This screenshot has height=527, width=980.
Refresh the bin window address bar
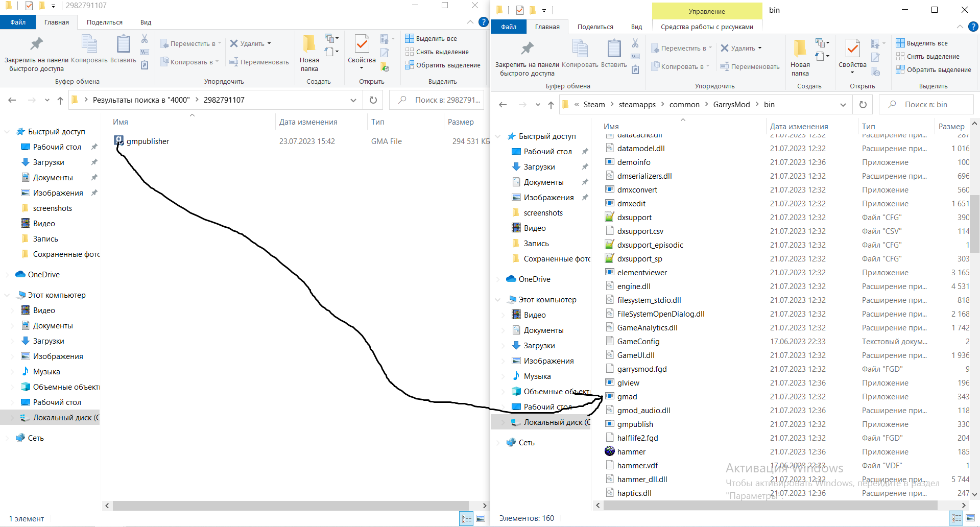[863, 105]
